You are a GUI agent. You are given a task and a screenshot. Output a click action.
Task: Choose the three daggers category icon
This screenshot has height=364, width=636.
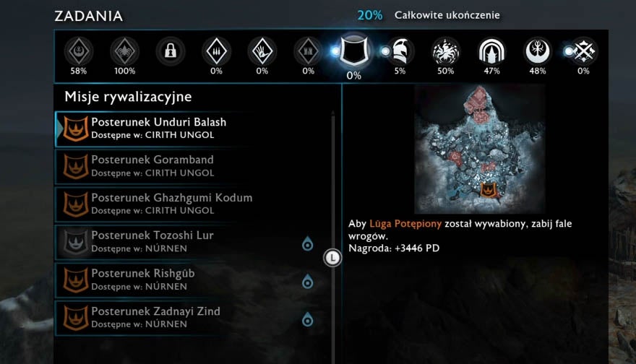point(216,51)
